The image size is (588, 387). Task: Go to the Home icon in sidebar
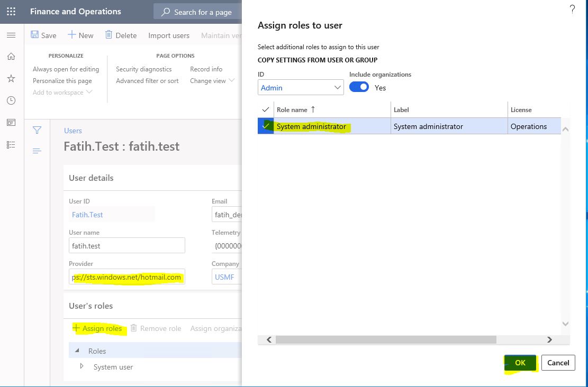(x=11, y=57)
